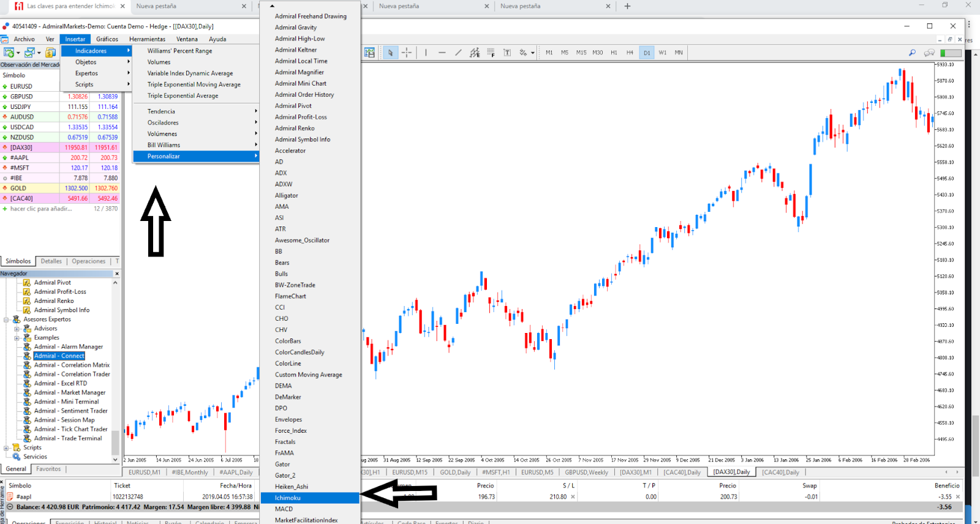
Task: Draw a vertical line tool
Action: [x=426, y=53]
